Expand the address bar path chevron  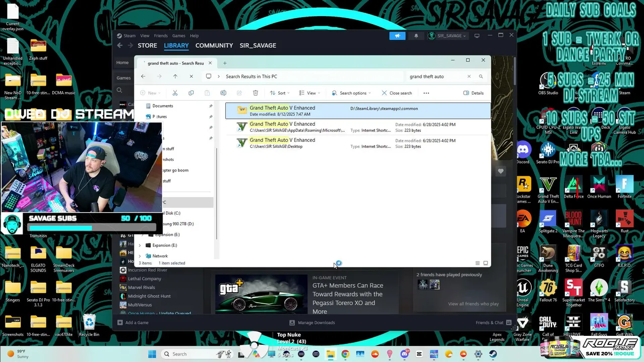click(218, 76)
